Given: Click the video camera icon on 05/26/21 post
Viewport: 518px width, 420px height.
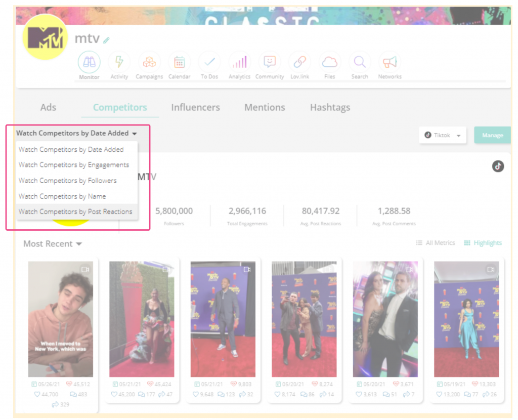Looking at the screenshot, I should click(x=85, y=270).
